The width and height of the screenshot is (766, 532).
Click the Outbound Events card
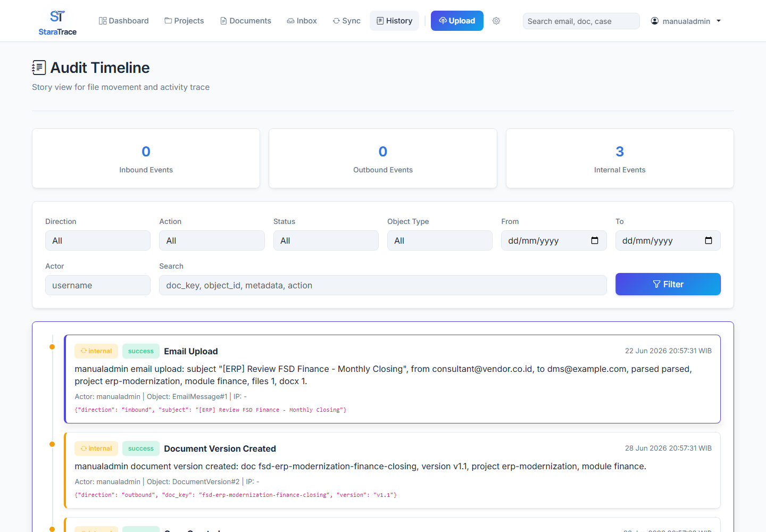383,158
